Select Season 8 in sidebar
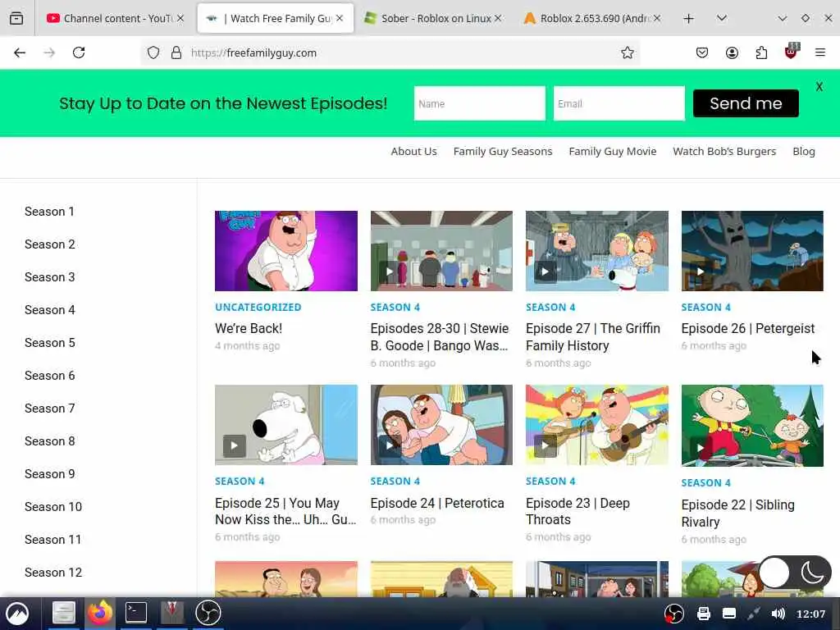840x630 pixels. [50, 441]
